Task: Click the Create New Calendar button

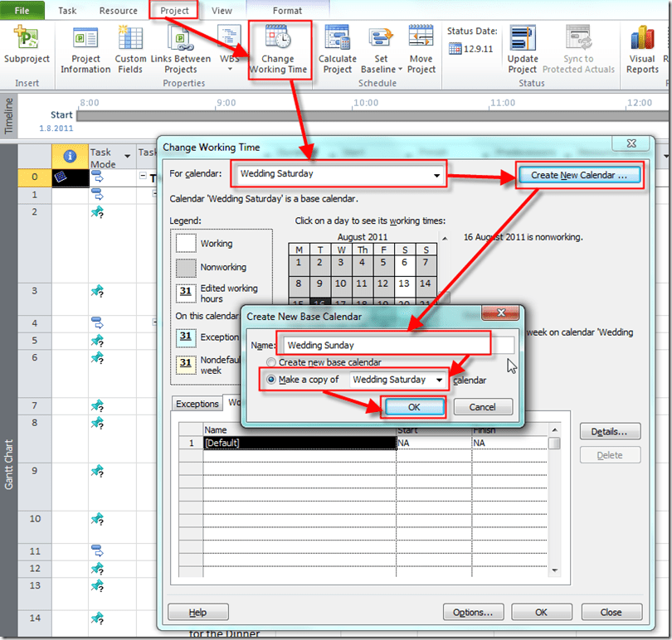Action: click(x=579, y=175)
